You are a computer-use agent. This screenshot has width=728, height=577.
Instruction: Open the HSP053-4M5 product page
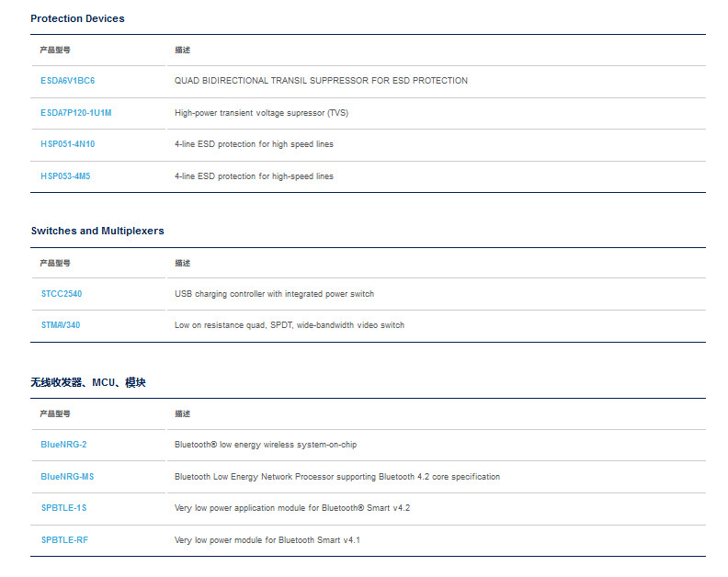tap(65, 176)
